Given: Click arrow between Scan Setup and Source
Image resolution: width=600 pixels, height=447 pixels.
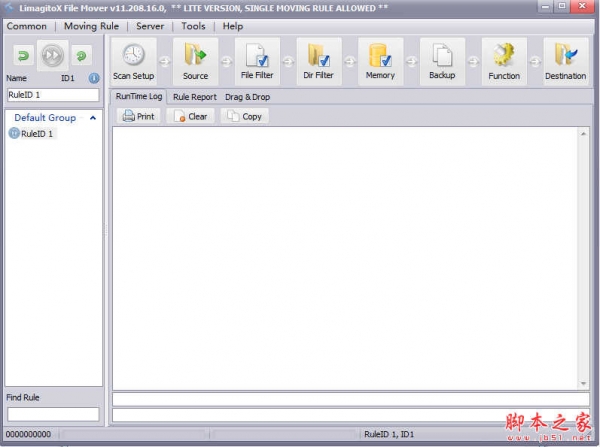Looking at the screenshot, I should [165, 61].
